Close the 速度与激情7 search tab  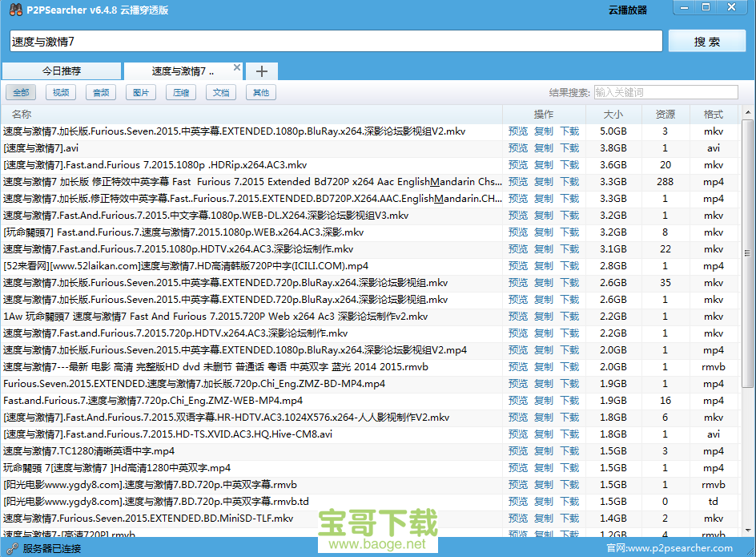click(x=236, y=69)
